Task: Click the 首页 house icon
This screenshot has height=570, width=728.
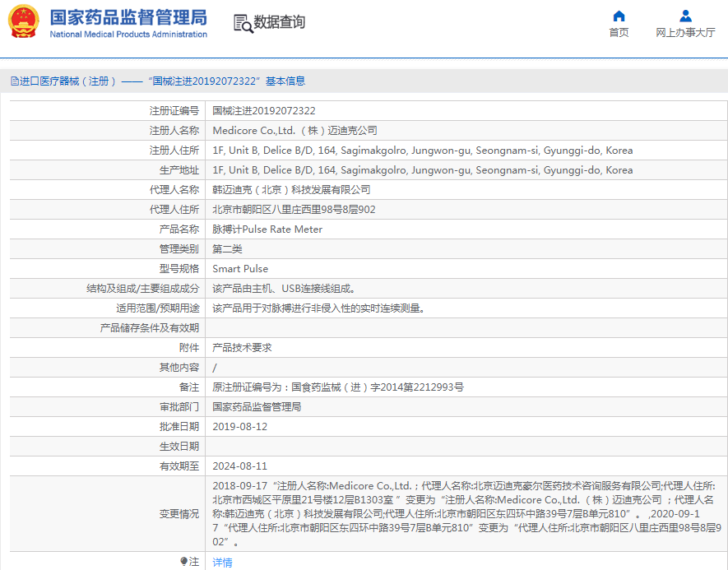Action: 619,16
